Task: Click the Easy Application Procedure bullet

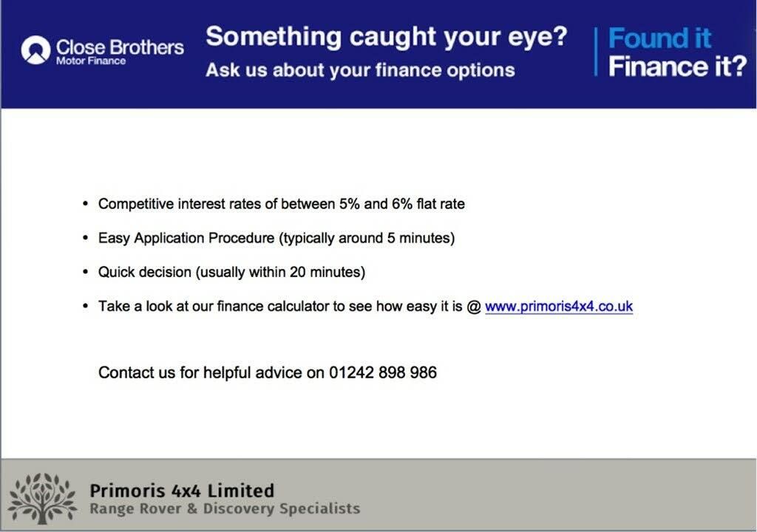Action: coord(276,239)
